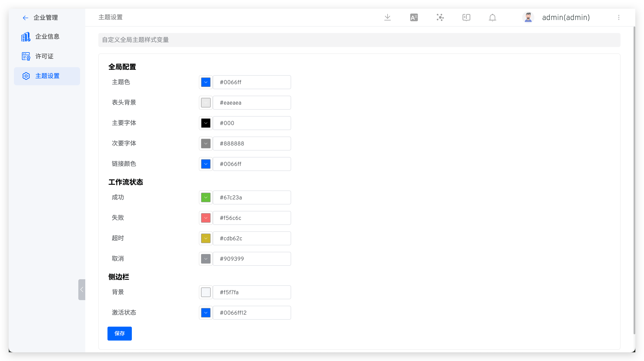644x361 pixels.
Task: Focus the 背景 #f5f7fa input
Action: click(252, 292)
